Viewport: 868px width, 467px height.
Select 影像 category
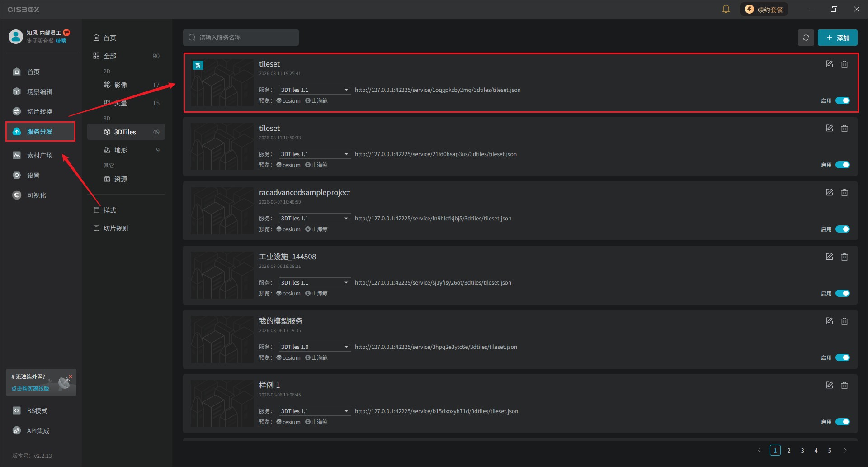126,85
